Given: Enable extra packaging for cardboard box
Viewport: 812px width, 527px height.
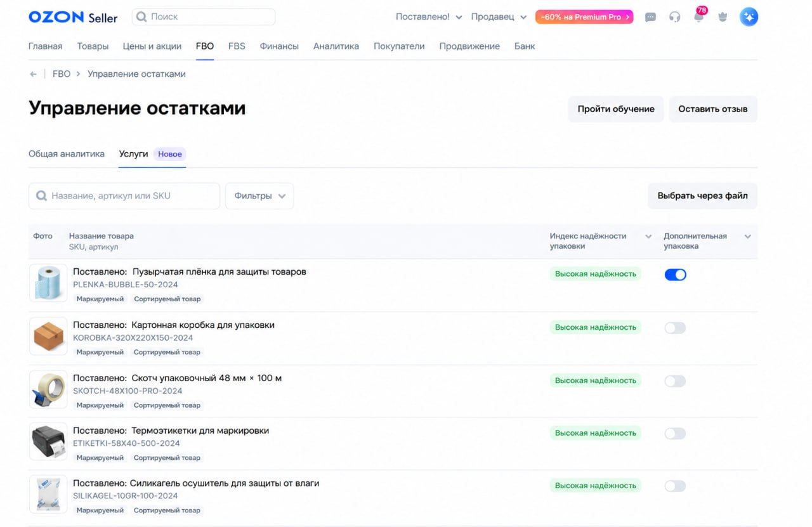Looking at the screenshot, I should (675, 328).
